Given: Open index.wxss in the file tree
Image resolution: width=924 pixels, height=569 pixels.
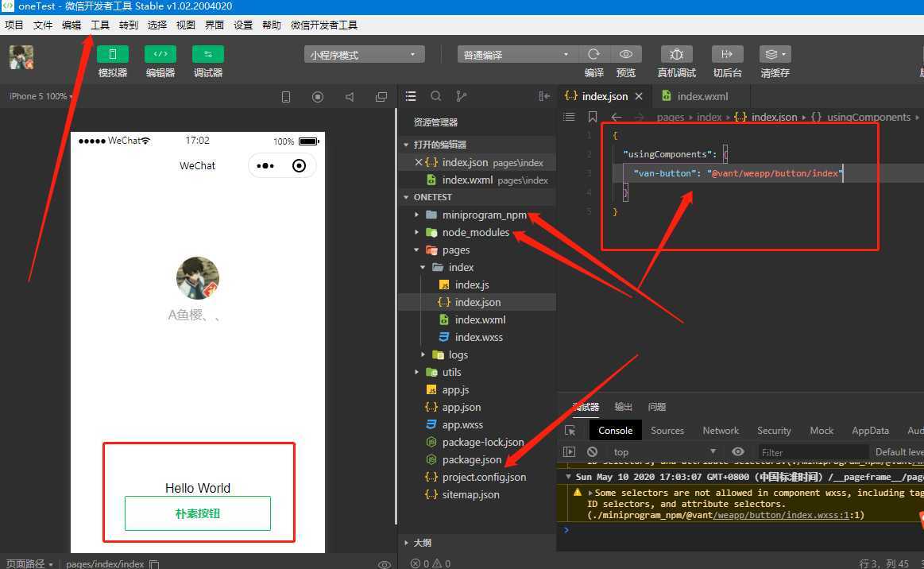Looking at the screenshot, I should click(477, 337).
